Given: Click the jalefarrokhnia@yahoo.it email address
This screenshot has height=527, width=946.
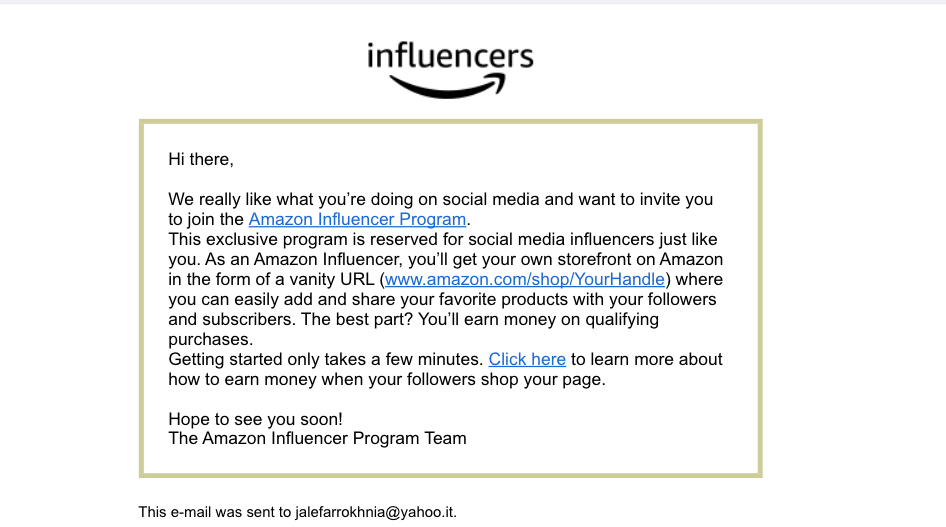Looking at the screenshot, I should pos(375,512).
